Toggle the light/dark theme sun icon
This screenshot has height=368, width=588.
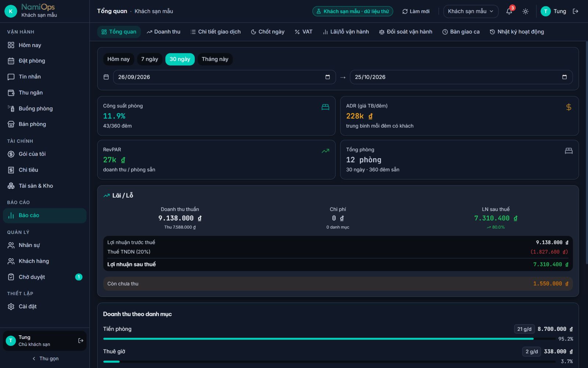[x=526, y=11]
